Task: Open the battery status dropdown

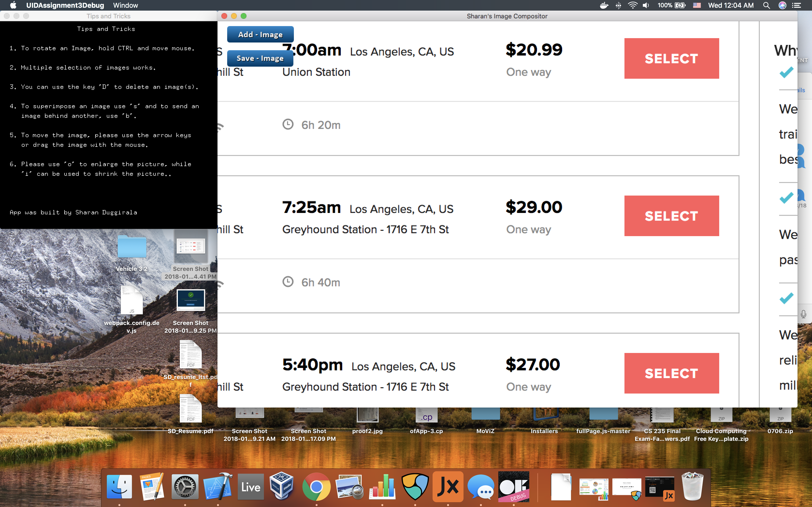Action: (680, 5)
